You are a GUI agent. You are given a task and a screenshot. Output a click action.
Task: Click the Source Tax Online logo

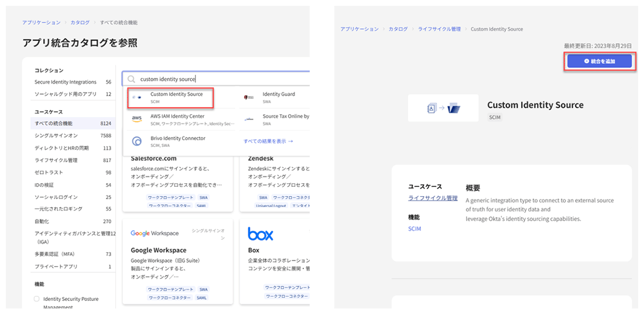click(x=249, y=119)
